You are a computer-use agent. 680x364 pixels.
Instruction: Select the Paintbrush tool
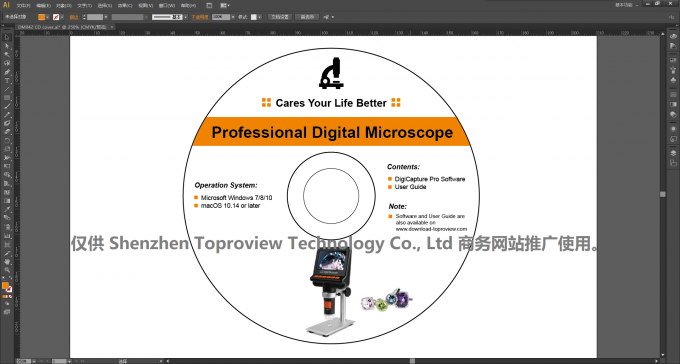point(7,106)
